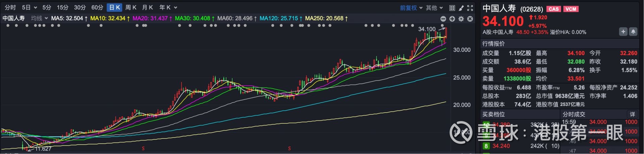
Task: Click the 11.627 low price annotation
Action: pos(43,149)
